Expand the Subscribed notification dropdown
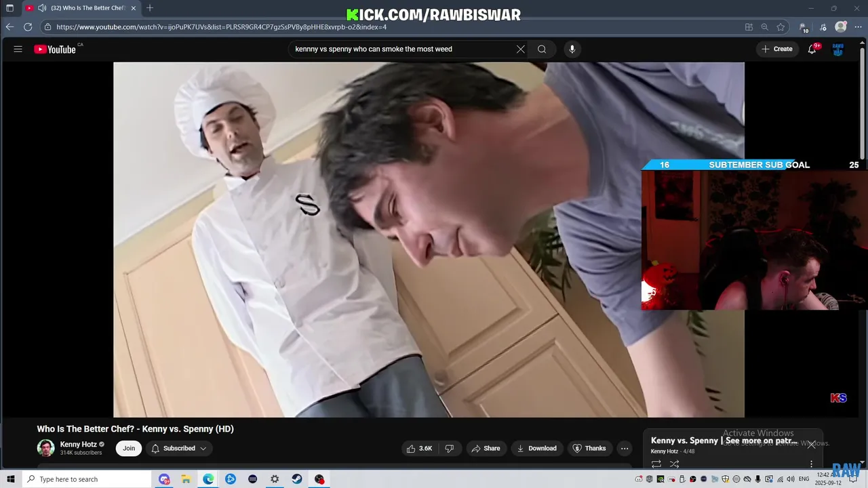Image resolution: width=868 pixels, height=488 pixels. (179, 448)
